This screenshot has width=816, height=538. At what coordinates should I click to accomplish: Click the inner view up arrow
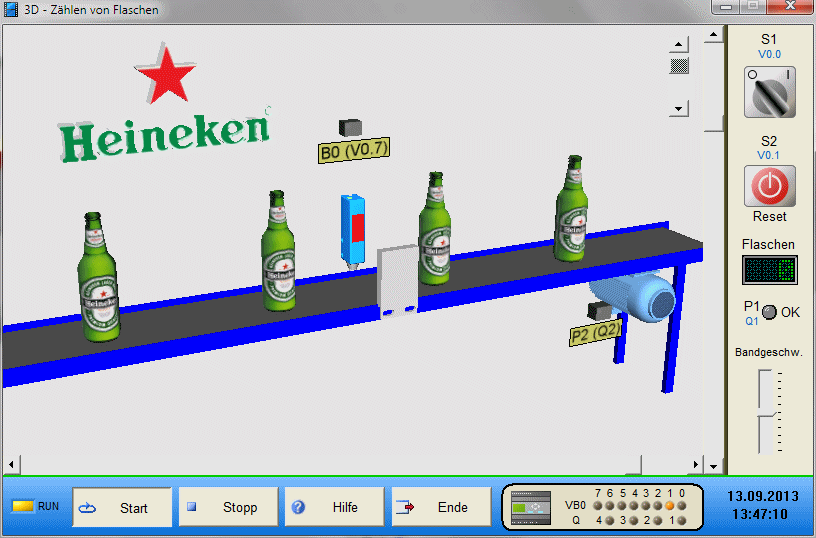click(679, 45)
